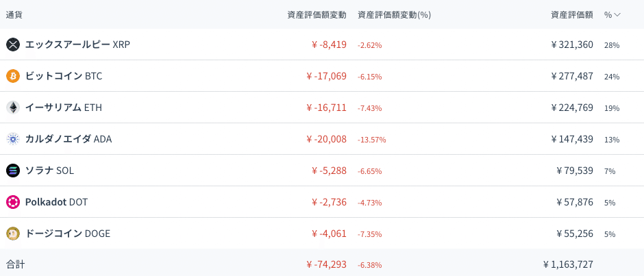Click the Polkadot pink icon
The image size is (644, 276).
point(13,202)
